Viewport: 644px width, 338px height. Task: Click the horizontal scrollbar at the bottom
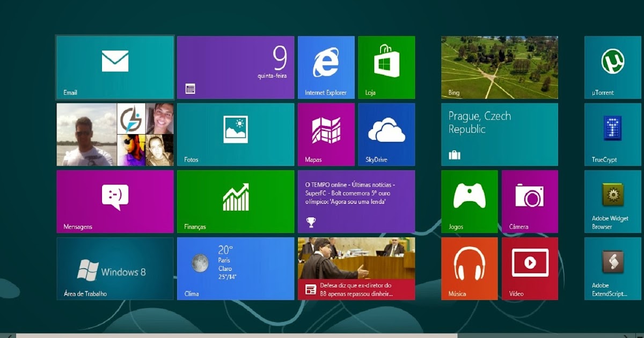coord(236,336)
